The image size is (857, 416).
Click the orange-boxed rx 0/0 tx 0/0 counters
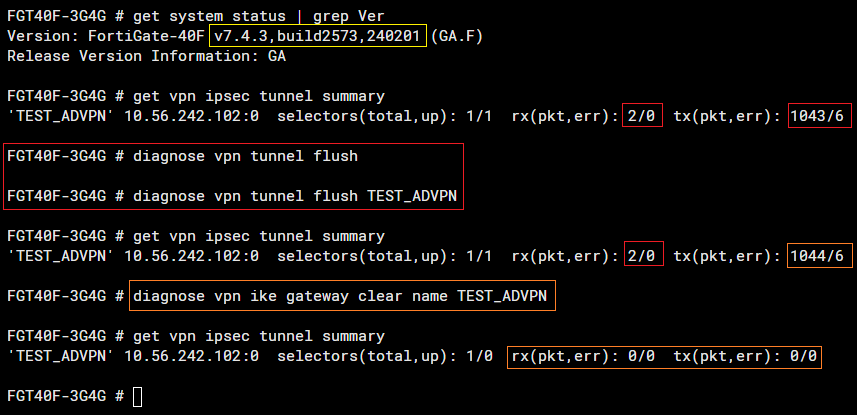[664, 356]
